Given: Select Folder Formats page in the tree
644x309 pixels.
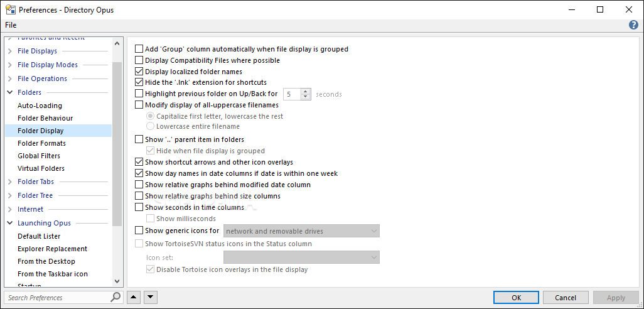Looking at the screenshot, I should 41,143.
